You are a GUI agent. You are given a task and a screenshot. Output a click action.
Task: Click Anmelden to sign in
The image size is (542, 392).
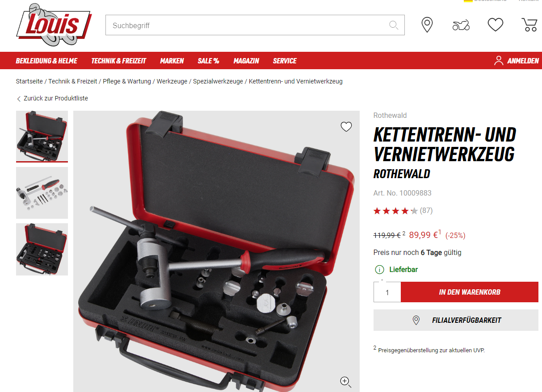tap(517, 61)
